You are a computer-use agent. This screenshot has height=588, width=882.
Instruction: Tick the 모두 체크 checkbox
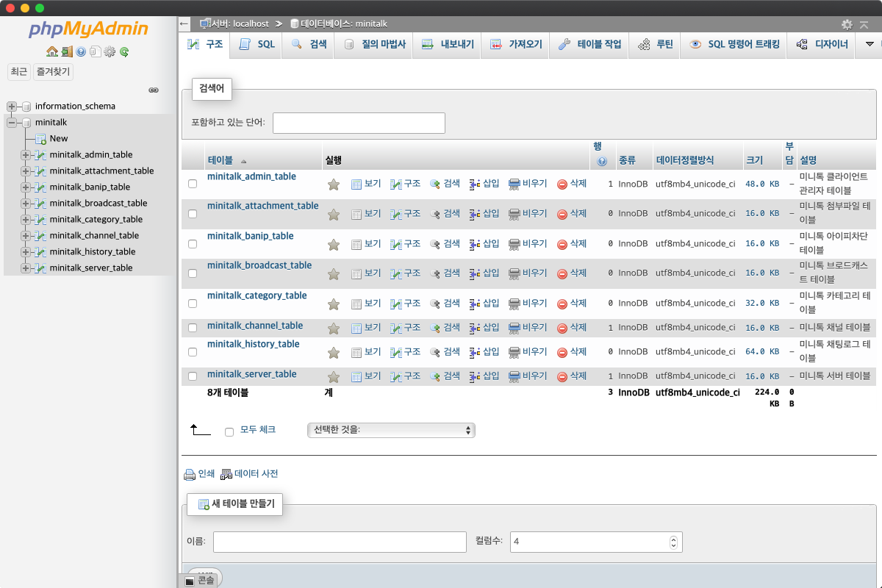click(229, 432)
